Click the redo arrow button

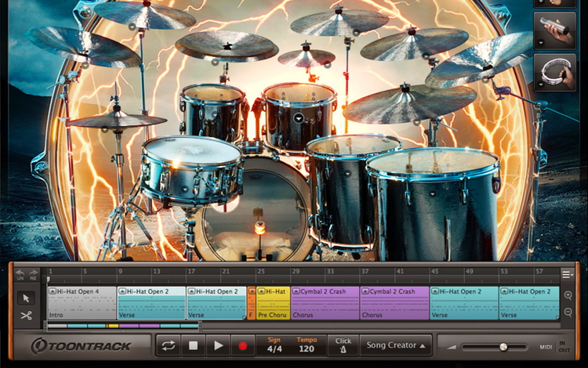(x=33, y=274)
